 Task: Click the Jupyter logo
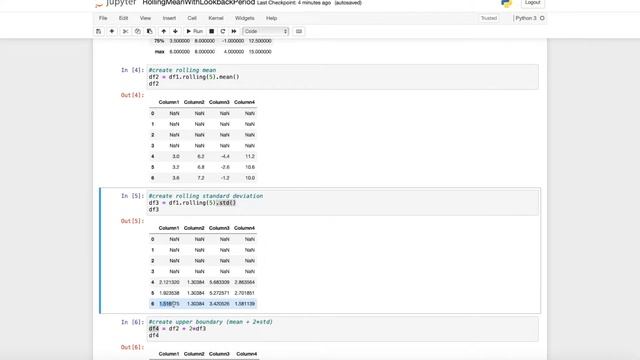(x=116, y=3)
